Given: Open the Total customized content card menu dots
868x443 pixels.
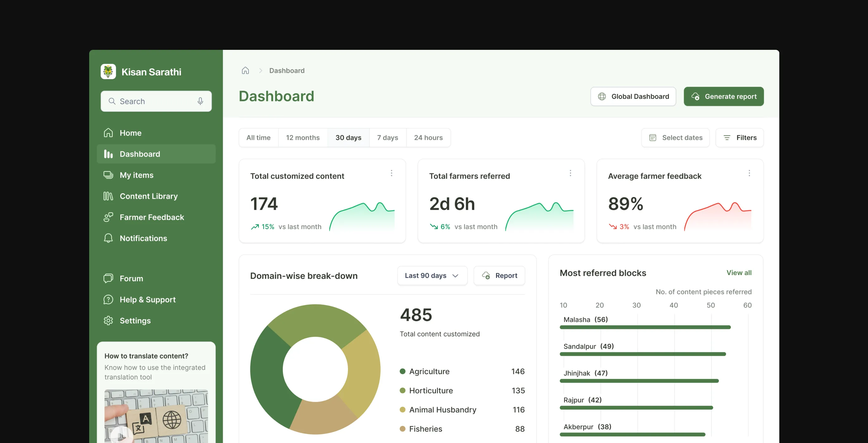Looking at the screenshot, I should 391,173.
